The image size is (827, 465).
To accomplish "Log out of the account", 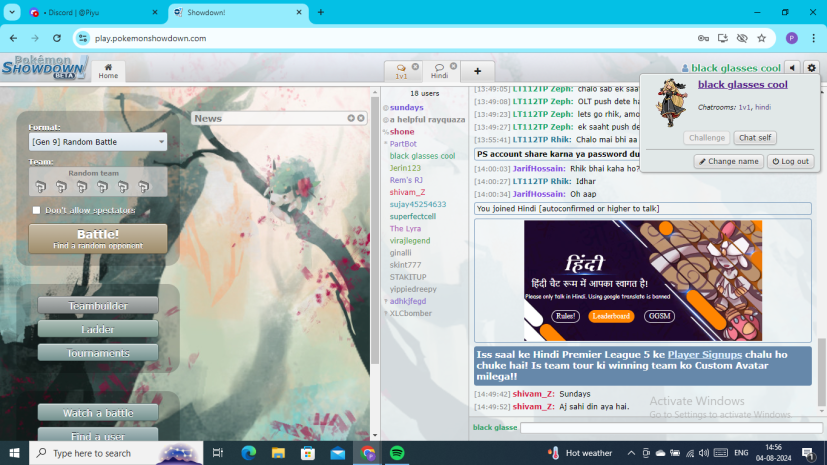I will point(790,161).
